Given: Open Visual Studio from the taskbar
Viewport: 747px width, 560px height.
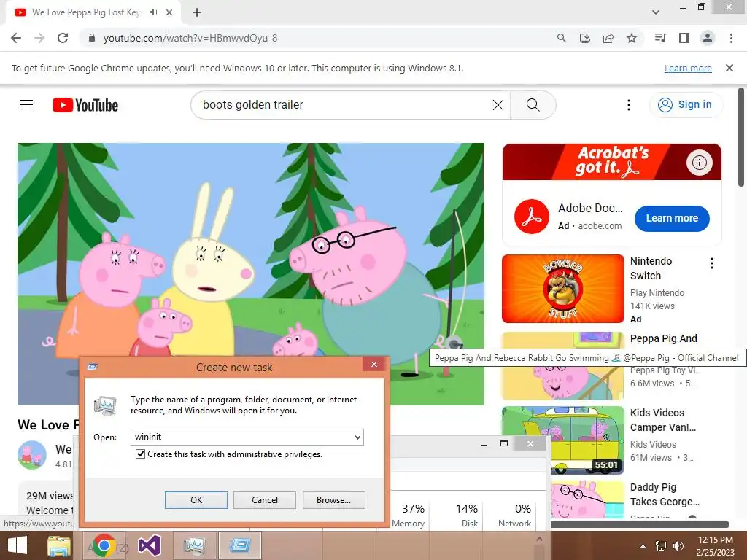Looking at the screenshot, I should click(150, 545).
